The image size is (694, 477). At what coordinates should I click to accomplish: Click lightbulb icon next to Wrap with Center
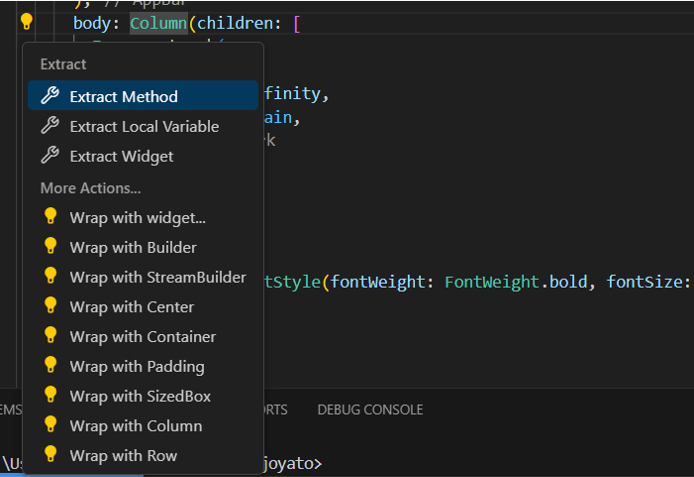coord(50,307)
